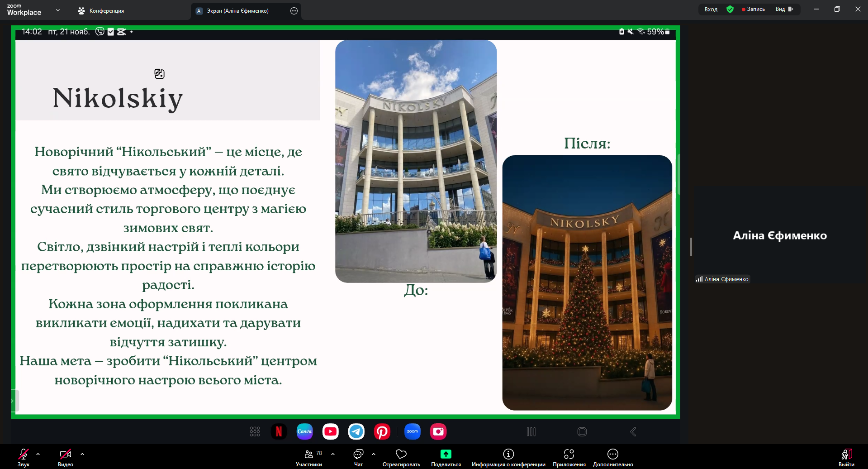Click the Вход sign-in button

click(x=711, y=9)
